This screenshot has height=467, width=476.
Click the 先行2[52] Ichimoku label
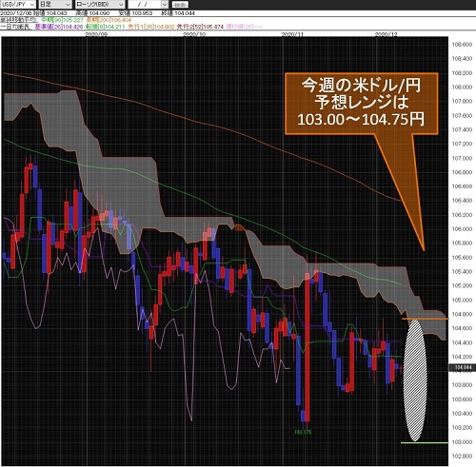200,27
